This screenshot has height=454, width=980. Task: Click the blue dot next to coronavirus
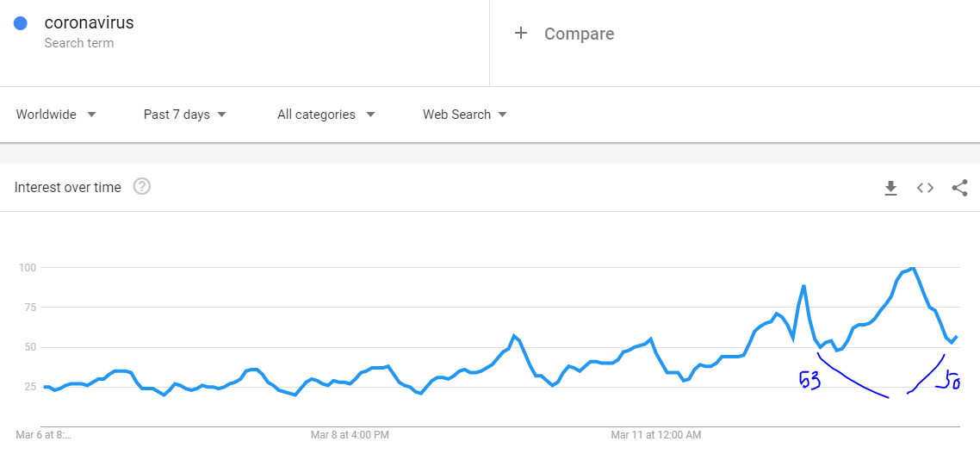[20, 24]
